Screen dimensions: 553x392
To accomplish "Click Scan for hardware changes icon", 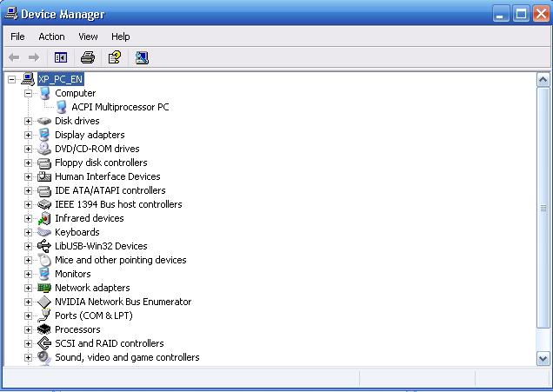I will [x=142, y=57].
